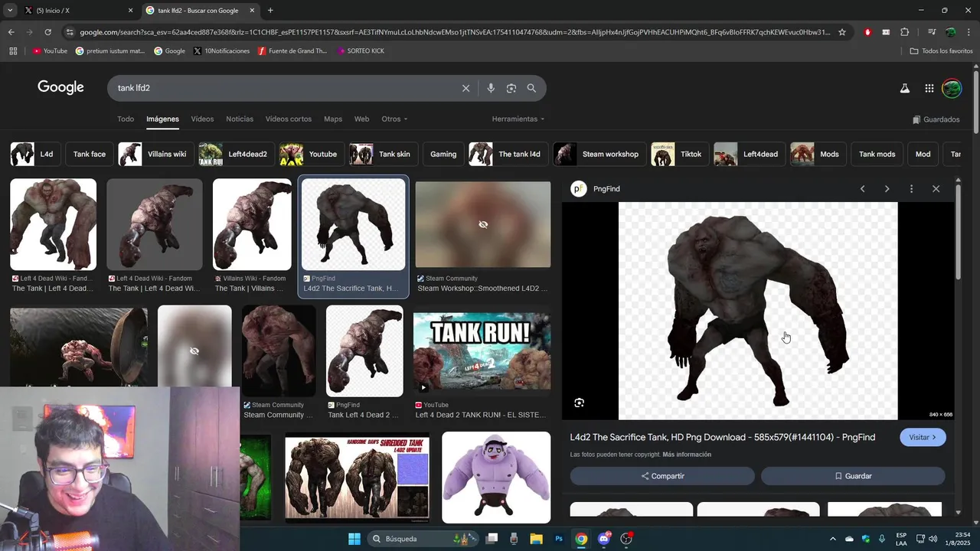Filter by the Tiktok chip
980x551 pixels.
(680, 154)
